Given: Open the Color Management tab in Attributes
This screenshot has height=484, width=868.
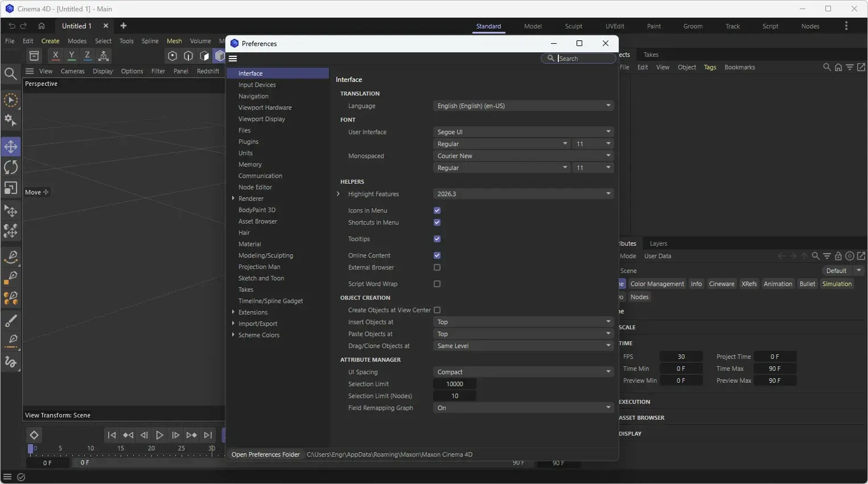Looking at the screenshot, I should [657, 284].
